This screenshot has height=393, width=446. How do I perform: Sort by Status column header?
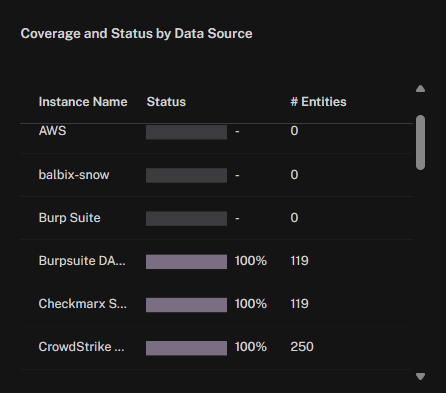coord(166,102)
